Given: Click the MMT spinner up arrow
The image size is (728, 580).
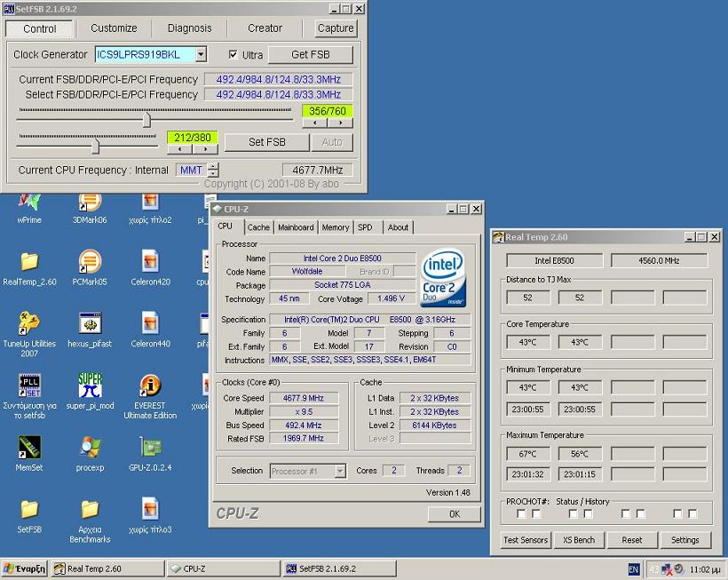Looking at the screenshot, I should tap(213, 167).
